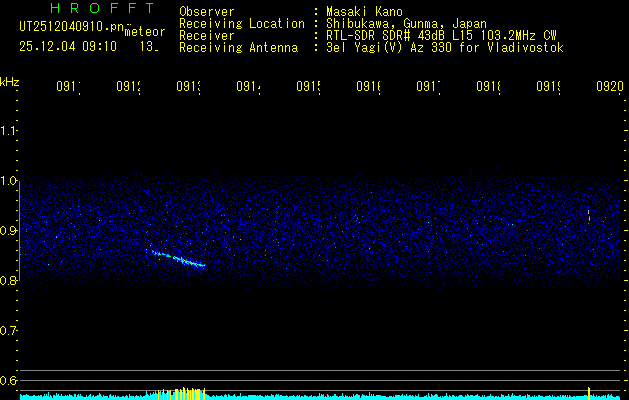This screenshot has height=400, width=629.
Task: Click the 'meteor' label under filename
Action: pyautogui.click(x=145, y=32)
